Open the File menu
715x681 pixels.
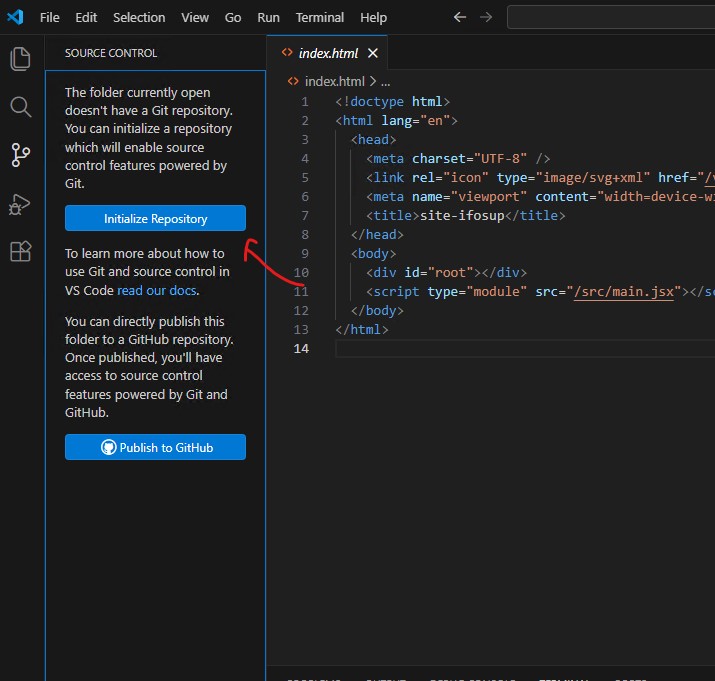(49, 18)
